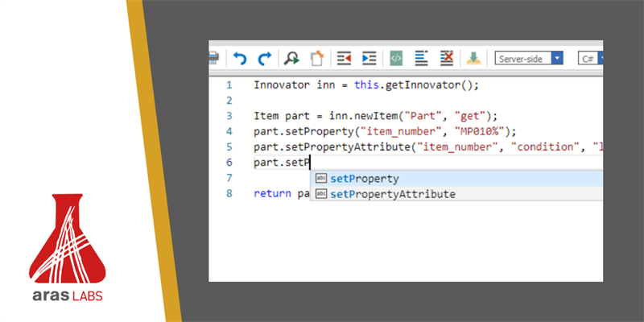
Task: Click the comment lines icon
Action: click(421, 58)
